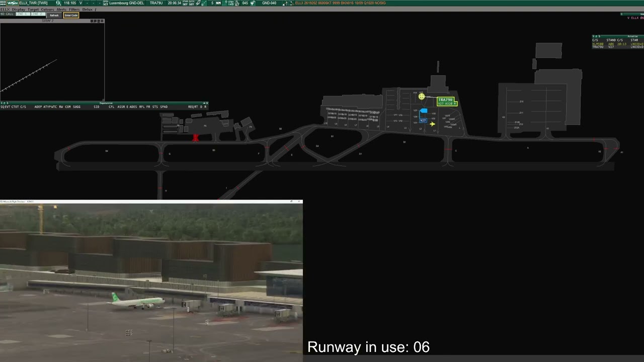Click the CTOT column header in Departure List
The width and height of the screenshot is (644, 362).
15,107
